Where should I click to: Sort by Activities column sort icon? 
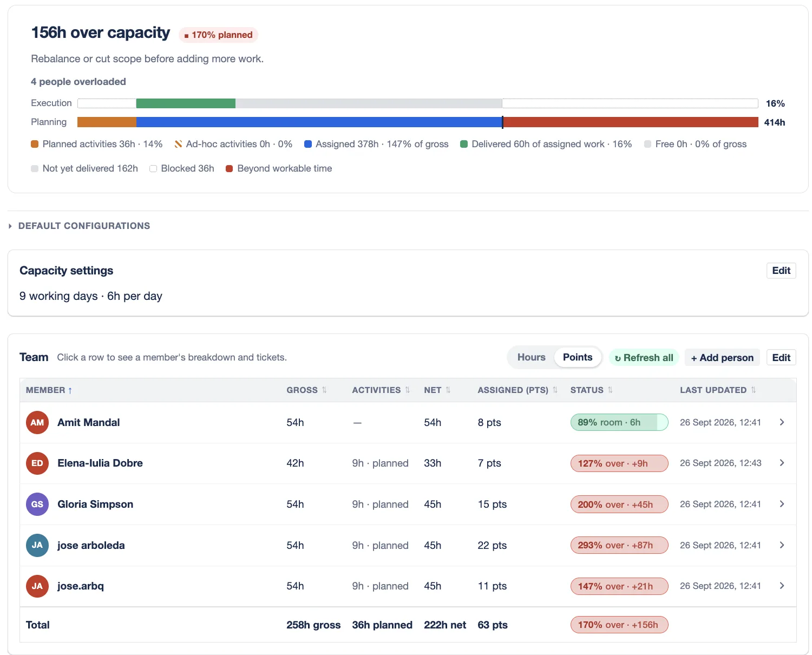click(408, 390)
